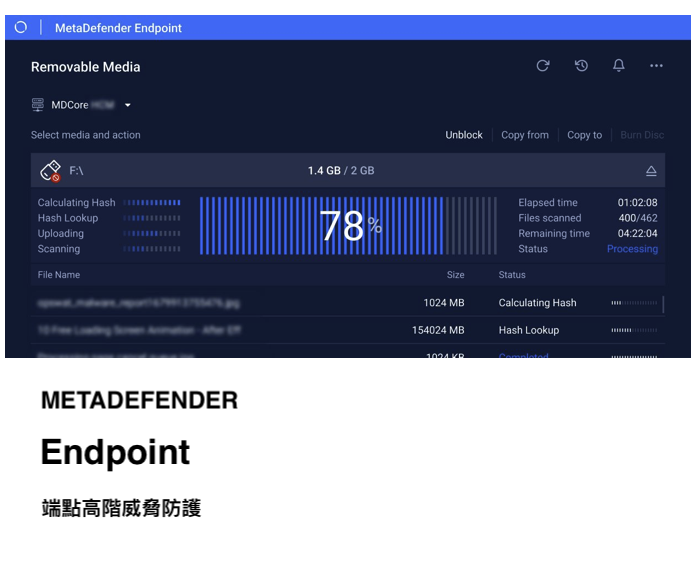Click the Scanning stage progress indicator
The width and height of the screenshot is (695, 580).
click(x=152, y=249)
